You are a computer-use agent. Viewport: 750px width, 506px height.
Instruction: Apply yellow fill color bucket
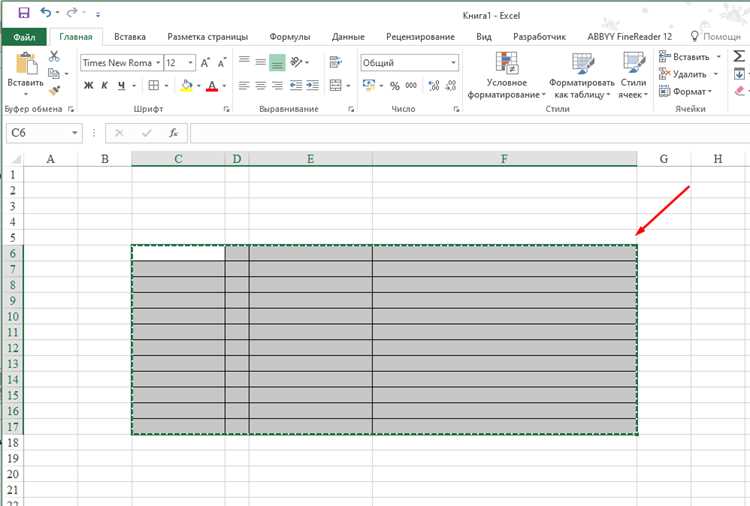(186, 86)
